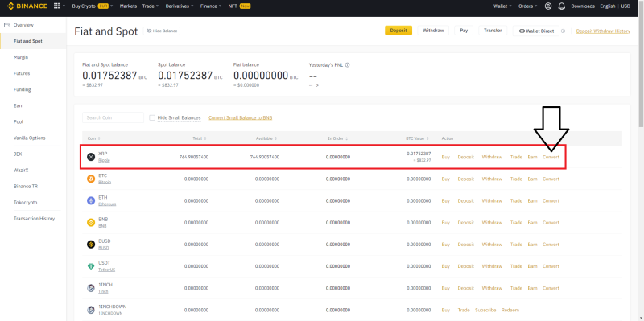Open Downloads in the top bar
This screenshot has height=321, width=644.
click(583, 6)
